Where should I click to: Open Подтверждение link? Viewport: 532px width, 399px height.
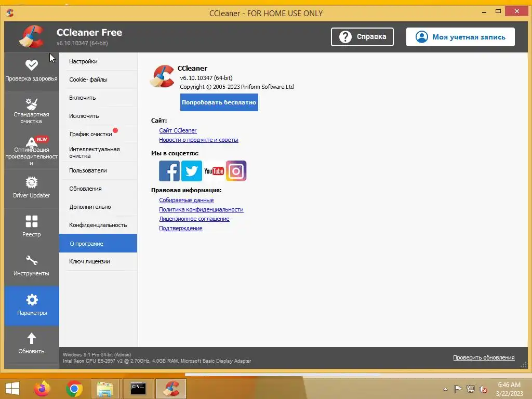click(x=180, y=229)
